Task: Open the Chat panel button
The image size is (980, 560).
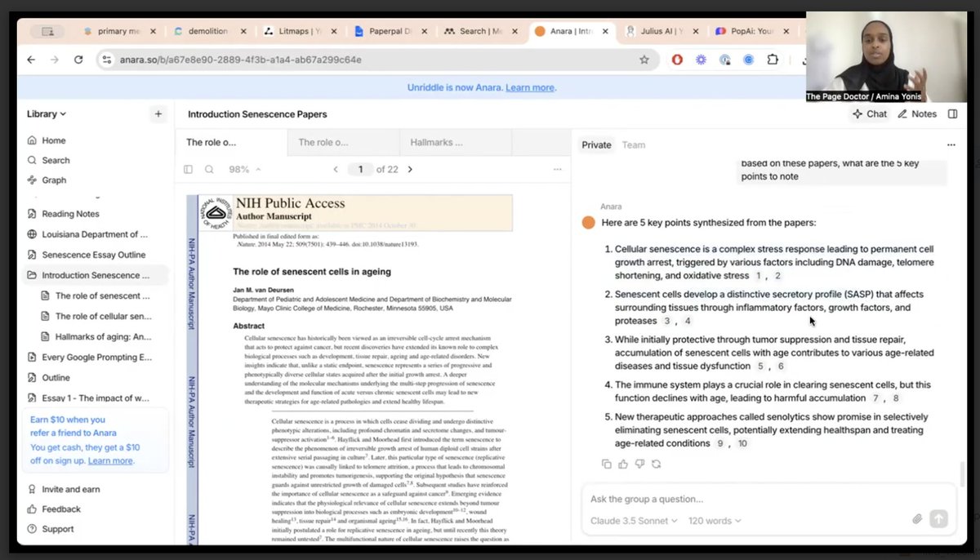Action: coord(870,114)
